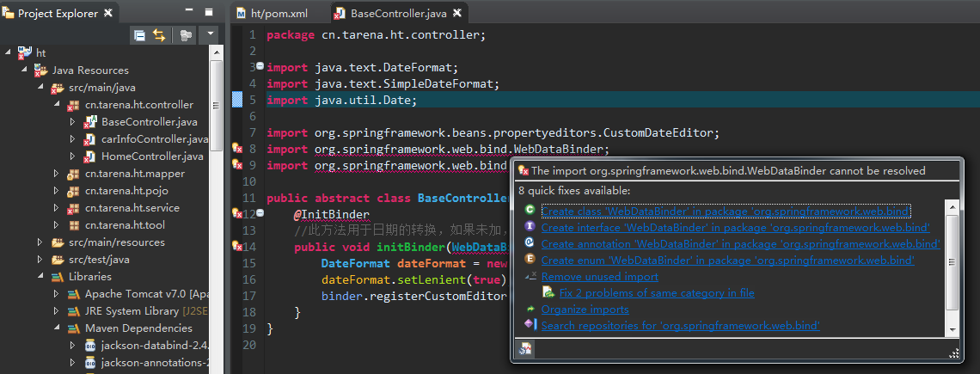Viewport: 980px width, 374px height.
Task: Click the purple I interface icon in quick fixes
Action: click(530, 226)
